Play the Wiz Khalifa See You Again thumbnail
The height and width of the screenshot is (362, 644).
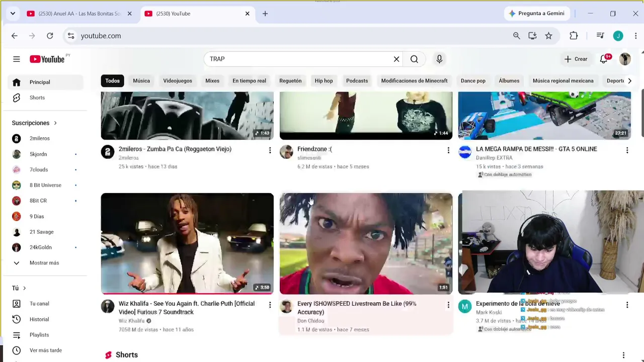click(187, 243)
